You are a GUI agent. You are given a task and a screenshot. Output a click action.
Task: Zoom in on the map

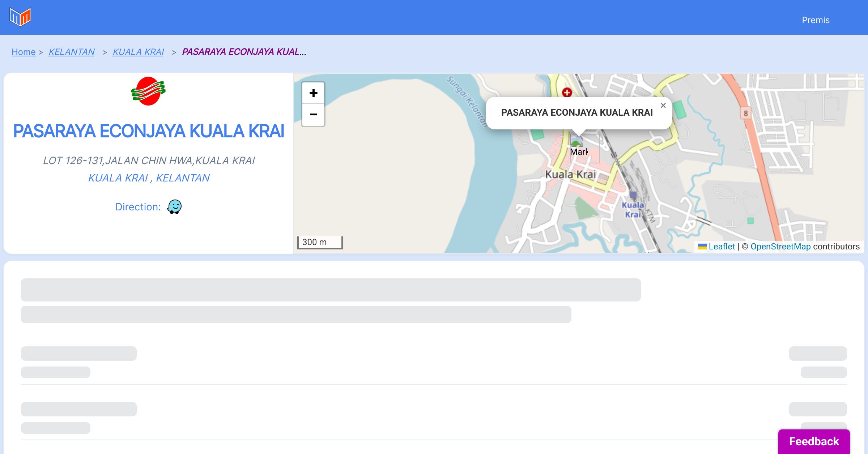(313, 93)
